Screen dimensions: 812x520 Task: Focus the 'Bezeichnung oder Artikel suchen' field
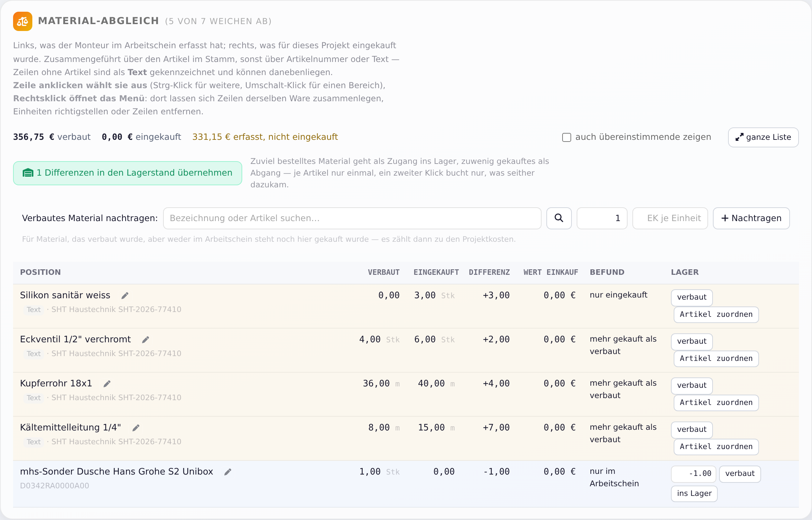(x=352, y=218)
